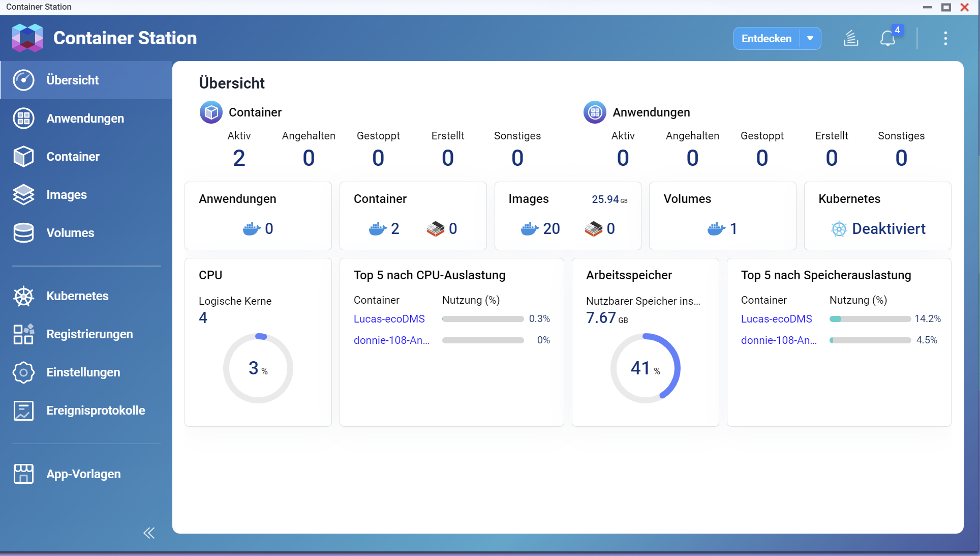This screenshot has height=556, width=980.
Task: Click the Images layers icon in sidebar
Action: [23, 195]
